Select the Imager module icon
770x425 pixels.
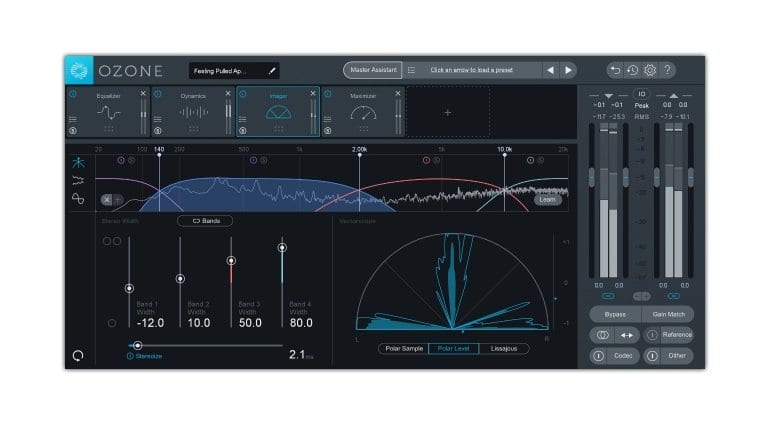point(278,113)
